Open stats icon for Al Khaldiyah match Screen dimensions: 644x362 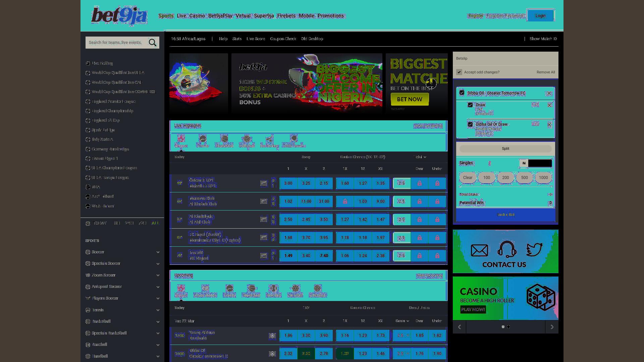[x=264, y=220]
